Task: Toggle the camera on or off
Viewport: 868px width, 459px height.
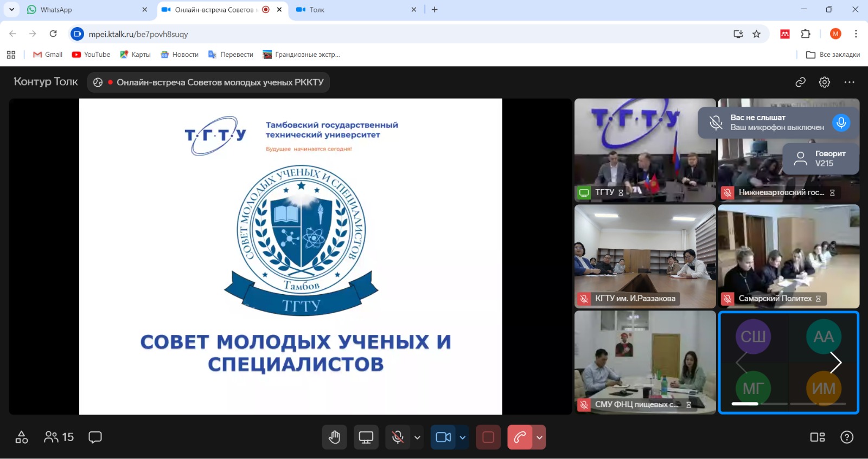Action: coord(443,437)
